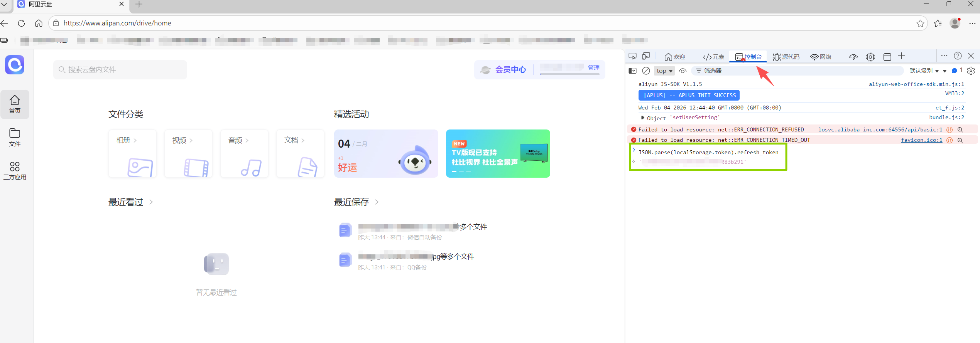Open the tab actions dropdown chevron

pos(4,4)
